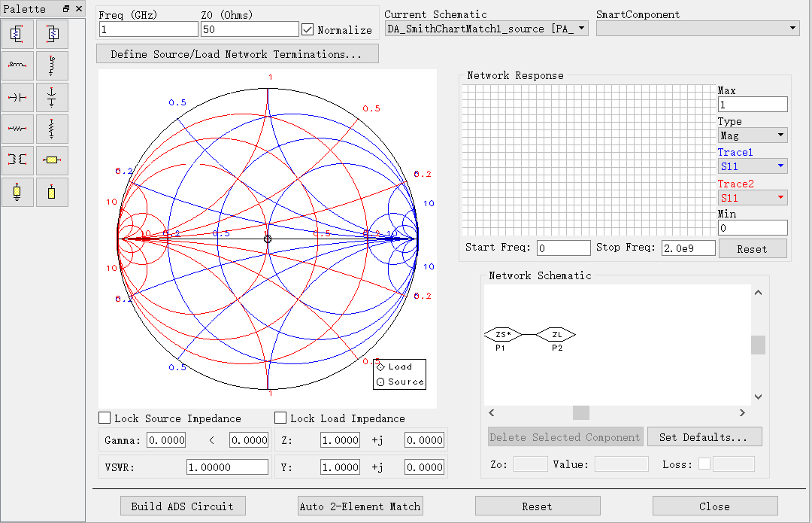Click the Gamma magnitude field
Image resolution: width=812 pixels, height=523 pixels.
pos(166,440)
